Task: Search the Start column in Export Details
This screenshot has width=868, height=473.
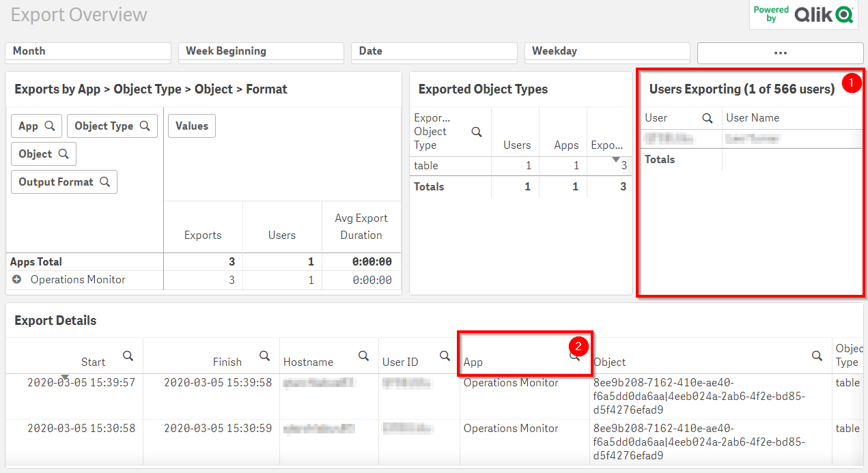Action: point(128,356)
